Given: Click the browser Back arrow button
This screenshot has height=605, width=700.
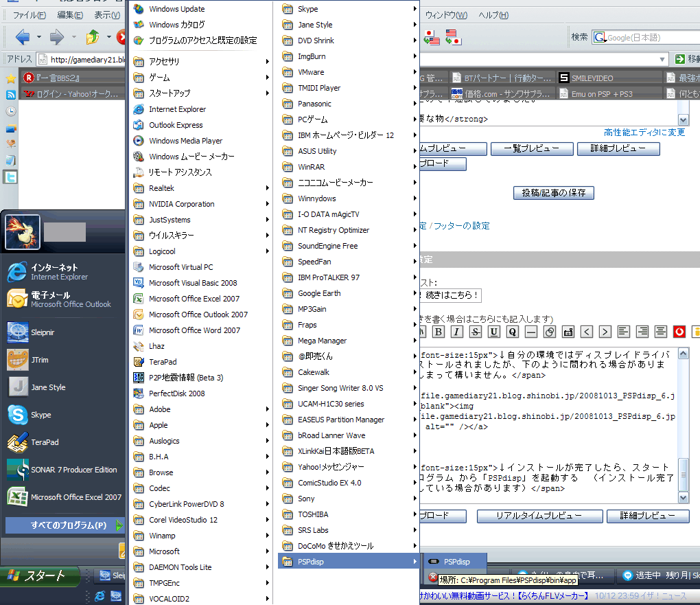Looking at the screenshot, I should click(x=23, y=37).
